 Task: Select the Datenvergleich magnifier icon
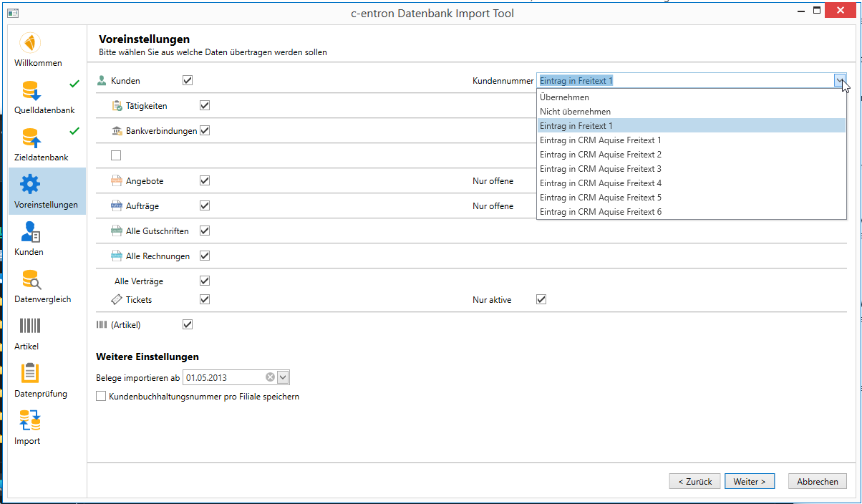pyautogui.click(x=30, y=279)
